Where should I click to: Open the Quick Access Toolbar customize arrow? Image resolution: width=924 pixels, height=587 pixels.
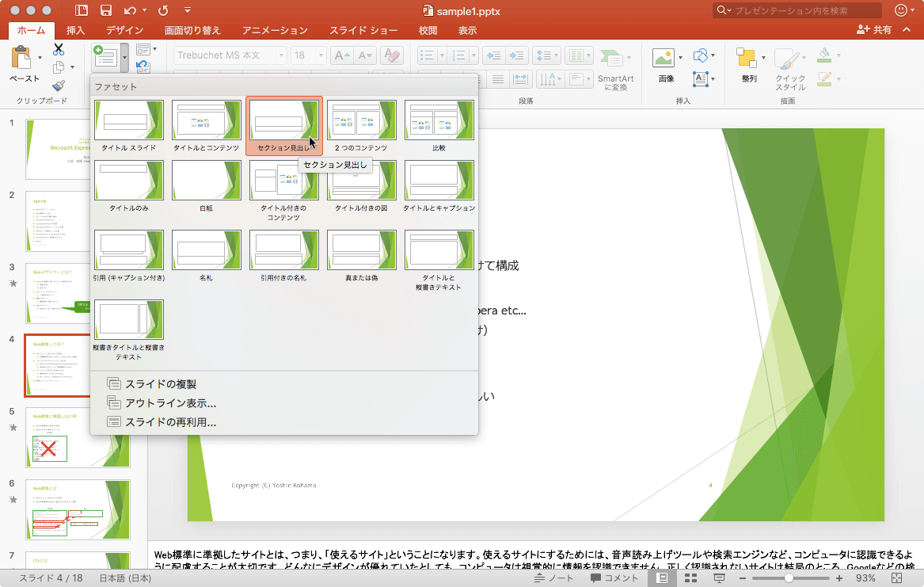coord(188,10)
